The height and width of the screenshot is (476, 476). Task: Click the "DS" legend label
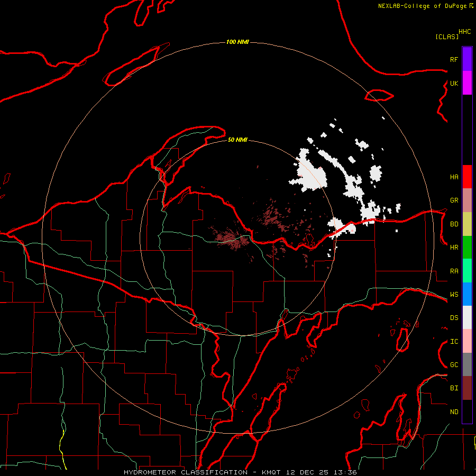454,318
